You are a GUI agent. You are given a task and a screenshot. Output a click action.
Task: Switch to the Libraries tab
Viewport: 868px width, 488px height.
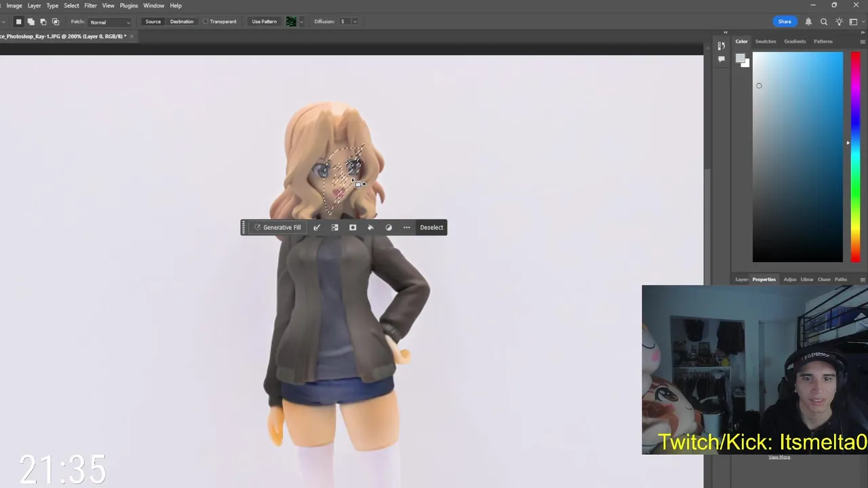point(807,279)
